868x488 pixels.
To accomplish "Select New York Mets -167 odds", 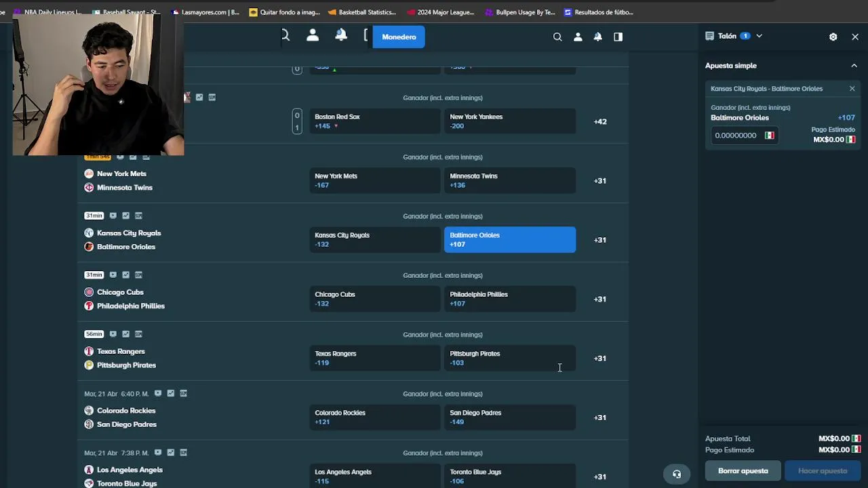I will click(x=375, y=180).
